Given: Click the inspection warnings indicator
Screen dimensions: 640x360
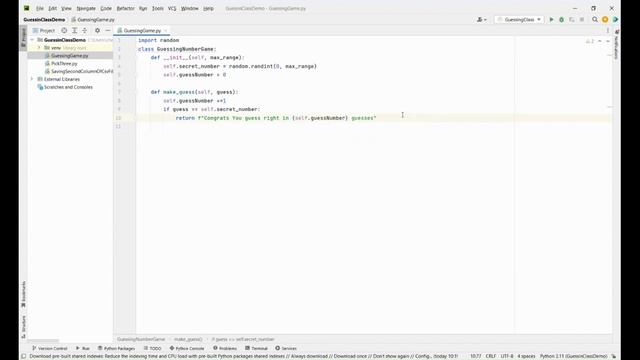Looking at the screenshot, I should pyautogui.click(x=590, y=41).
